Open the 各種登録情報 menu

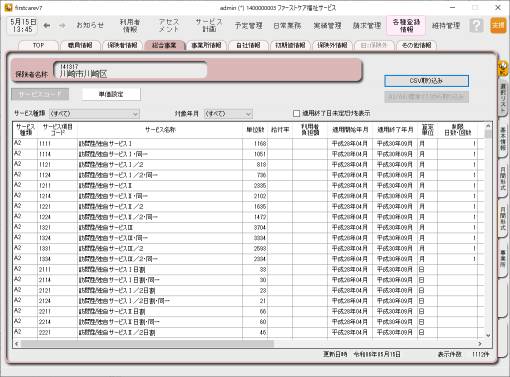pos(406,25)
